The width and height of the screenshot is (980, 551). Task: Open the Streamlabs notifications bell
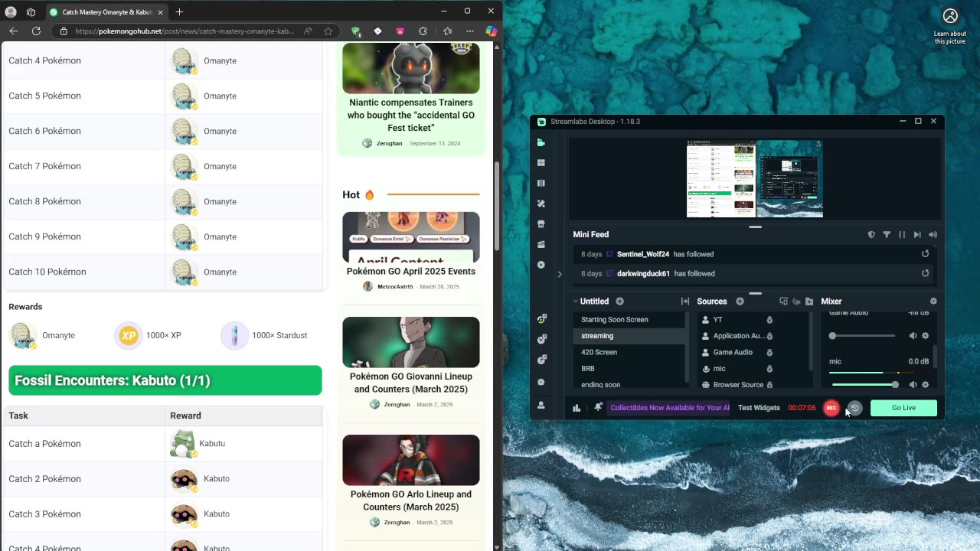598,408
